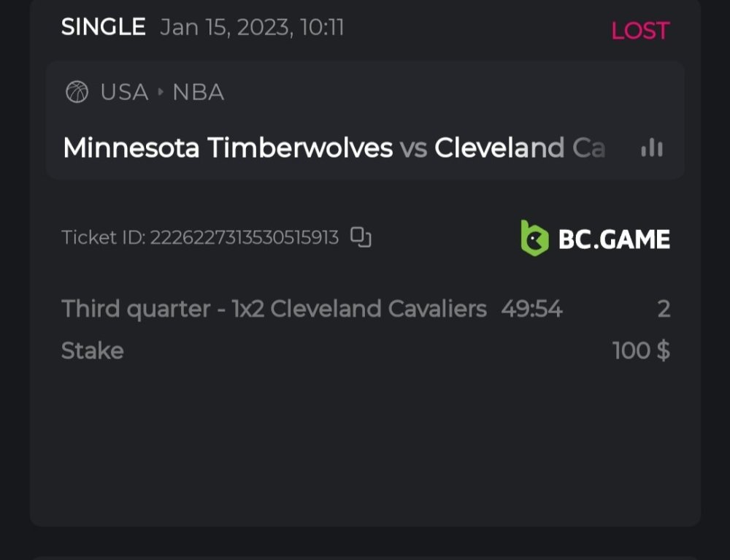Click the BC.GAME brand text
Screen dimensions: 730x560
click(x=614, y=239)
